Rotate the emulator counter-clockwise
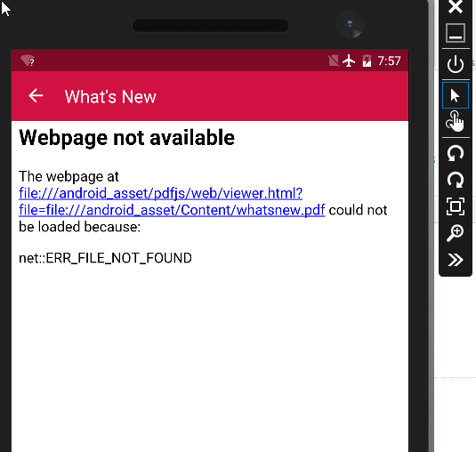 (x=456, y=153)
